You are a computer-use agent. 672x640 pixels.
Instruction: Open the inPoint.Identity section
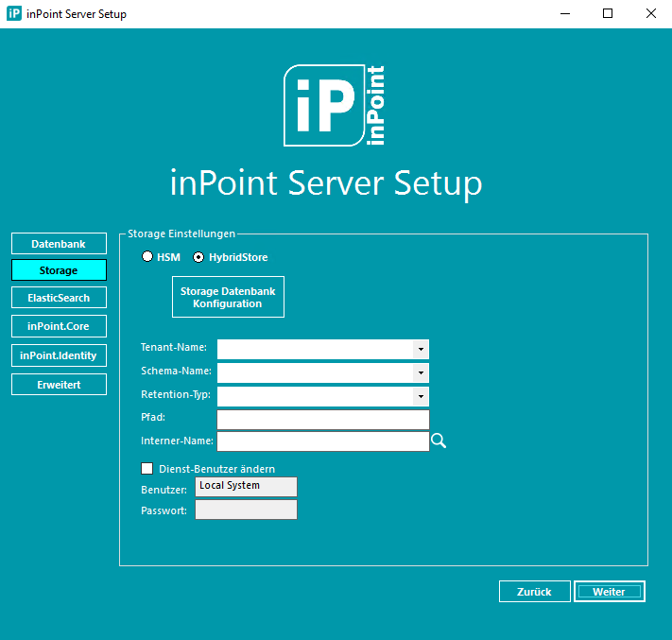[x=59, y=355]
